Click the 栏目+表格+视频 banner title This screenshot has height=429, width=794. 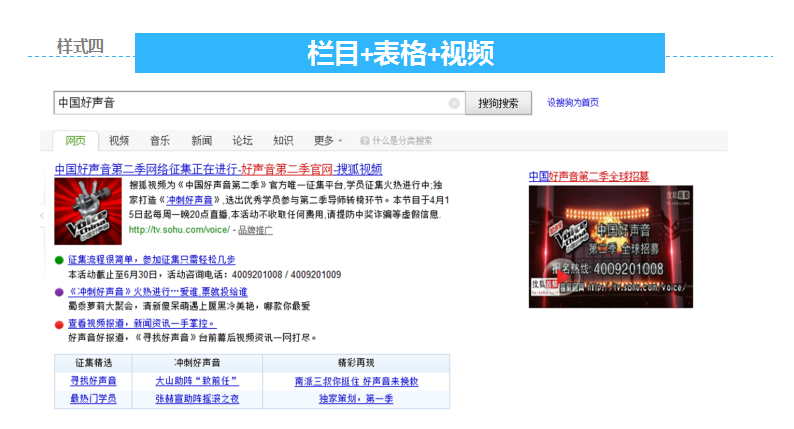400,54
